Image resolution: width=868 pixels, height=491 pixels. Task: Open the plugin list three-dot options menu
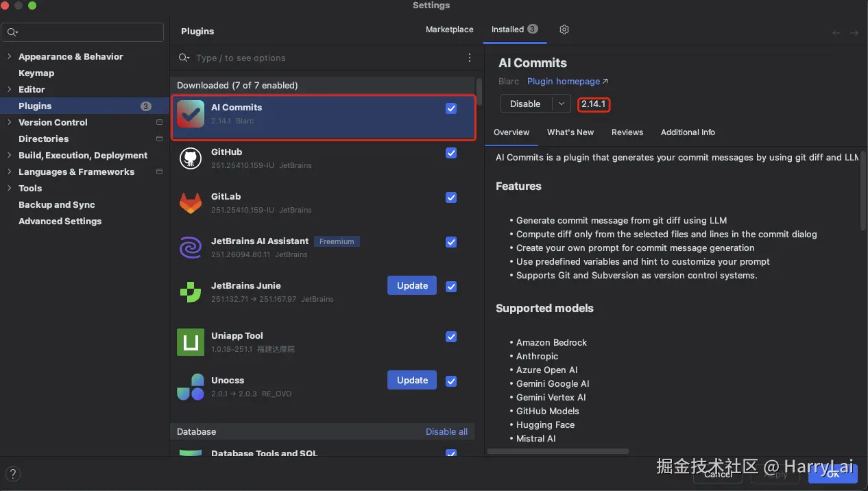coord(470,58)
